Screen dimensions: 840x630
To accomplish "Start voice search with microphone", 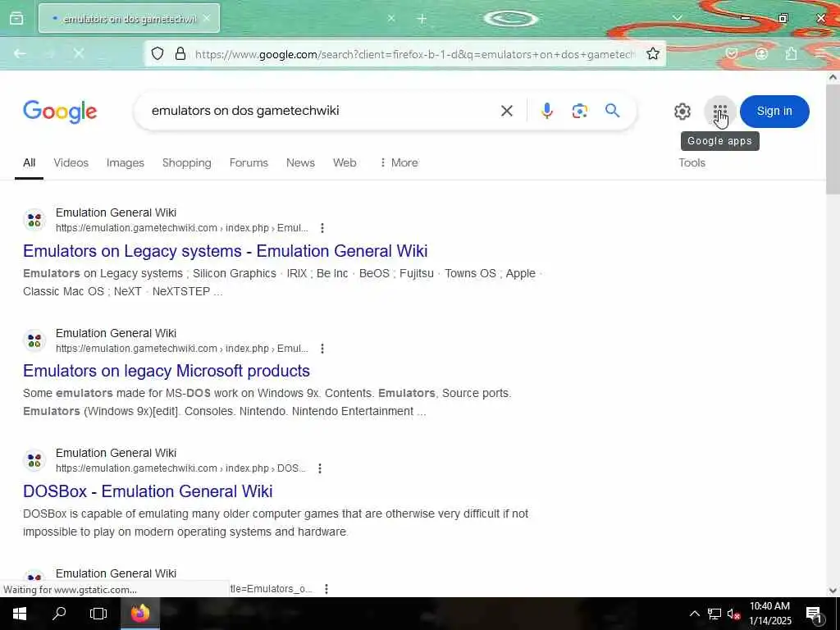I will point(547,111).
